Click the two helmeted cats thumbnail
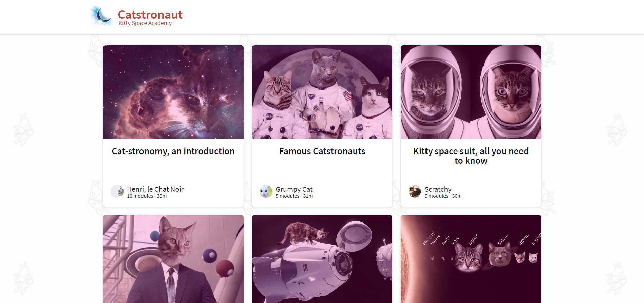The width and height of the screenshot is (644, 303). tap(471, 92)
